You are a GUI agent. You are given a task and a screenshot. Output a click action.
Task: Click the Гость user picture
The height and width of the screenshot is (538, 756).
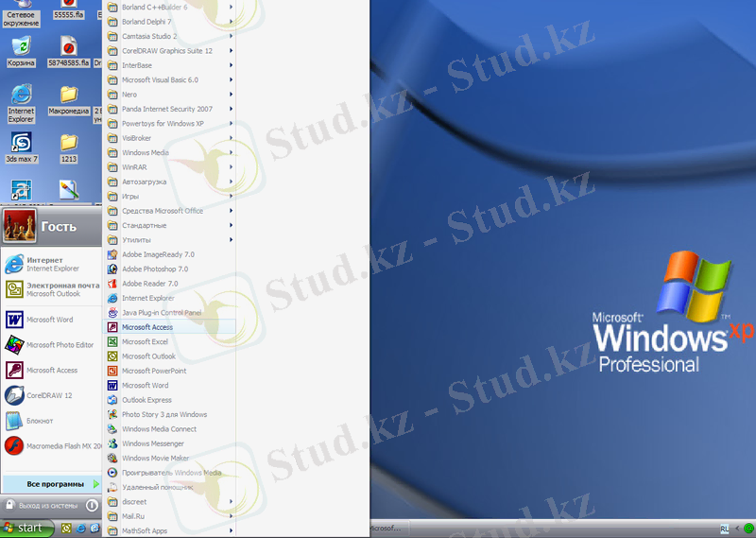pyautogui.click(x=19, y=226)
